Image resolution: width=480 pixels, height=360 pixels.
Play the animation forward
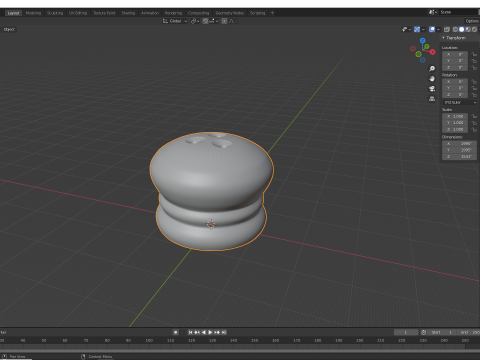(x=210, y=332)
